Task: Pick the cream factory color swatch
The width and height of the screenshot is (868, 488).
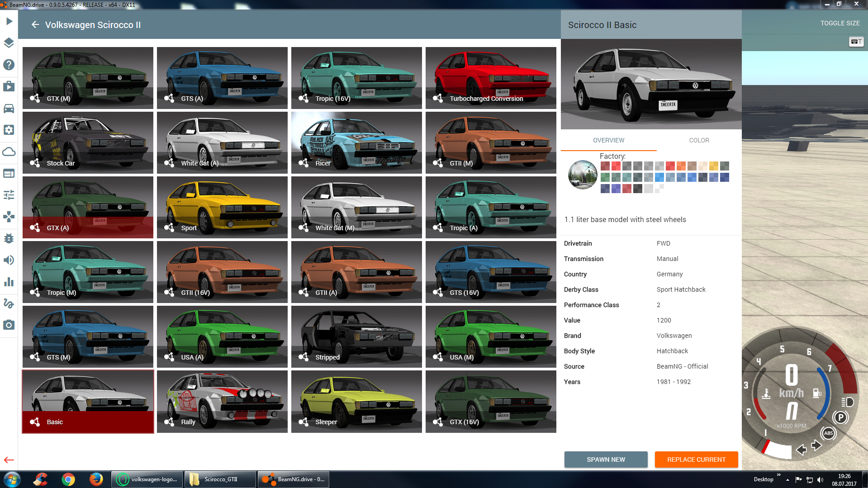Action: point(702,166)
